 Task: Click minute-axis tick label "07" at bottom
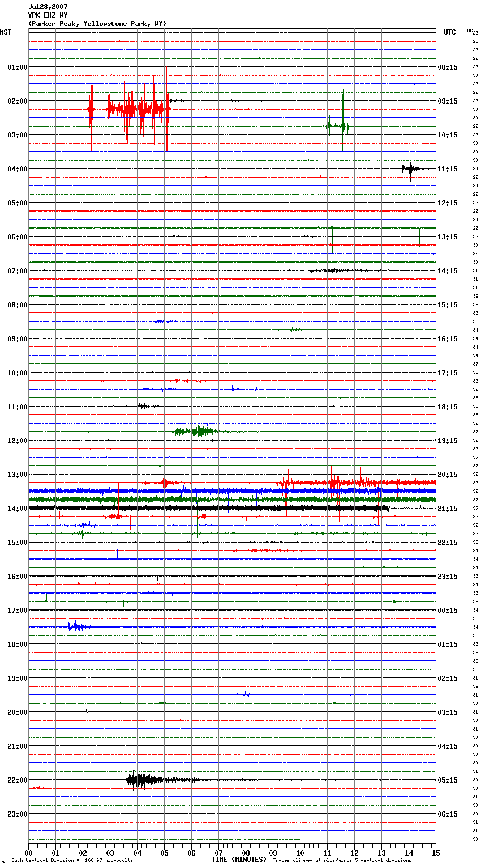(x=218, y=853)
